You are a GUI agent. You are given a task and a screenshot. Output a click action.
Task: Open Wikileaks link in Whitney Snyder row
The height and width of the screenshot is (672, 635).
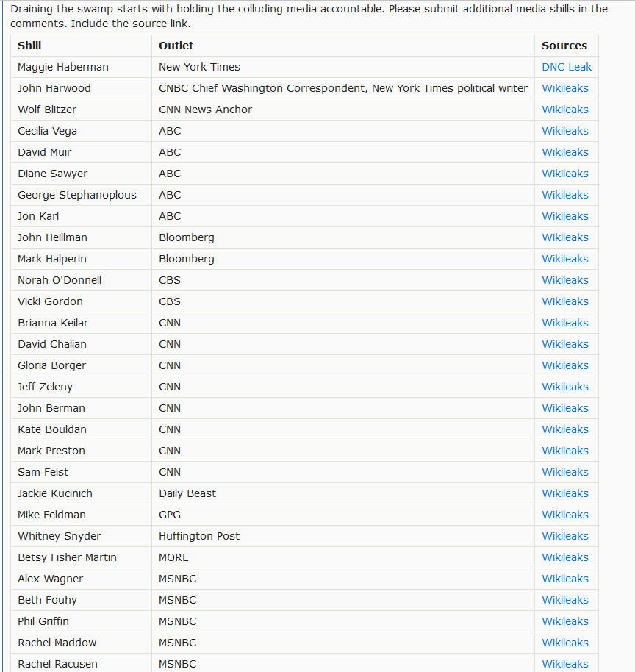(x=564, y=536)
